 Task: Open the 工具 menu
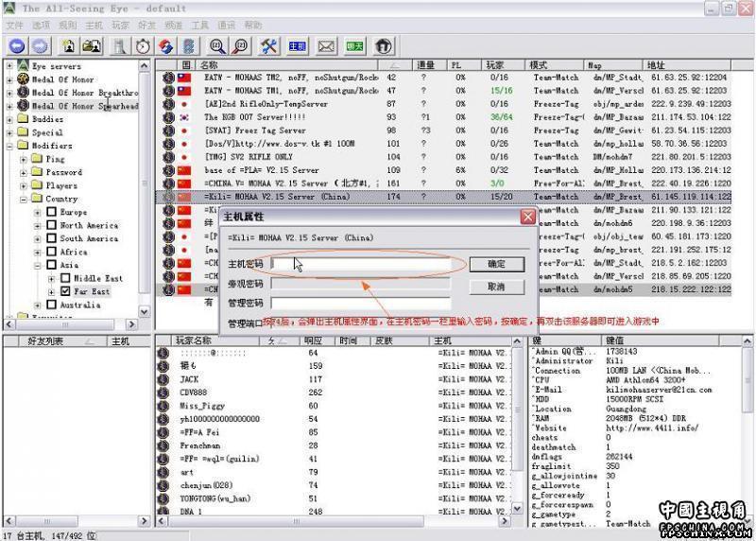coord(200,25)
